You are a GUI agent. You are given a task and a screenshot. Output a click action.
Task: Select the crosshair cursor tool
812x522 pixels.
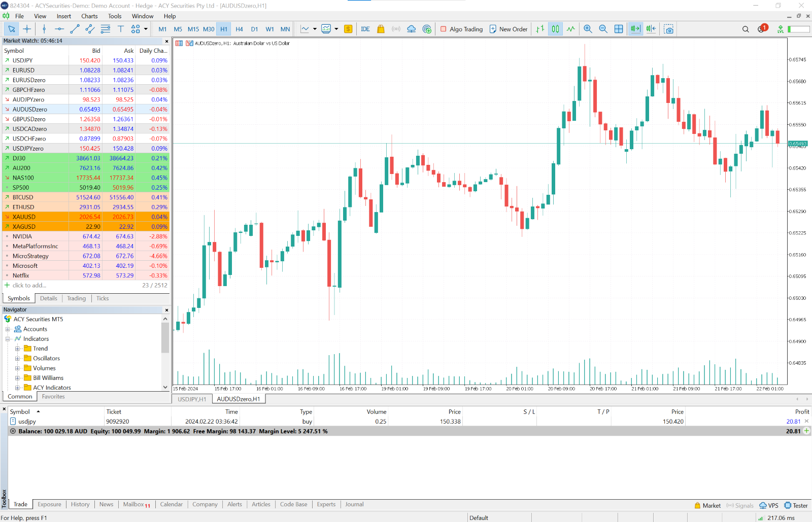(x=27, y=29)
